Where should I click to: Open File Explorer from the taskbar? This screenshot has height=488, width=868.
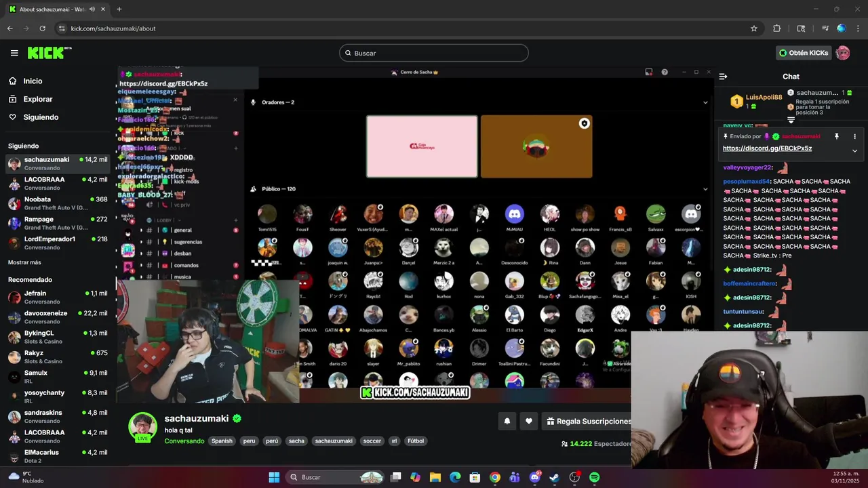[x=435, y=477]
